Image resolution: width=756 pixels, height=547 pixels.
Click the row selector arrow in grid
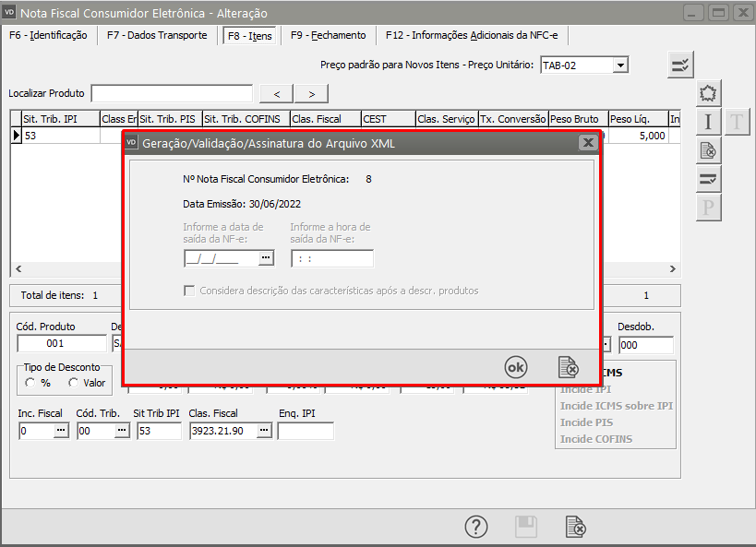pyautogui.click(x=17, y=136)
